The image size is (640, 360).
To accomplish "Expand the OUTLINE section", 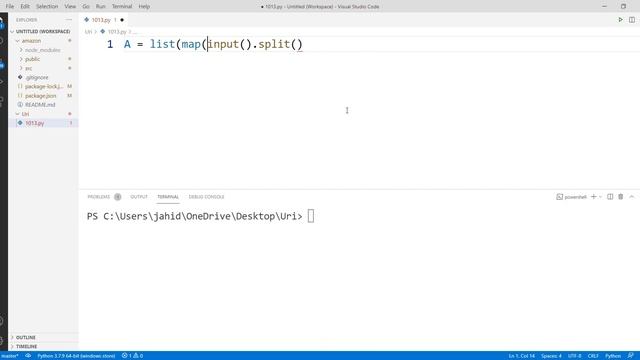I will tap(25, 338).
